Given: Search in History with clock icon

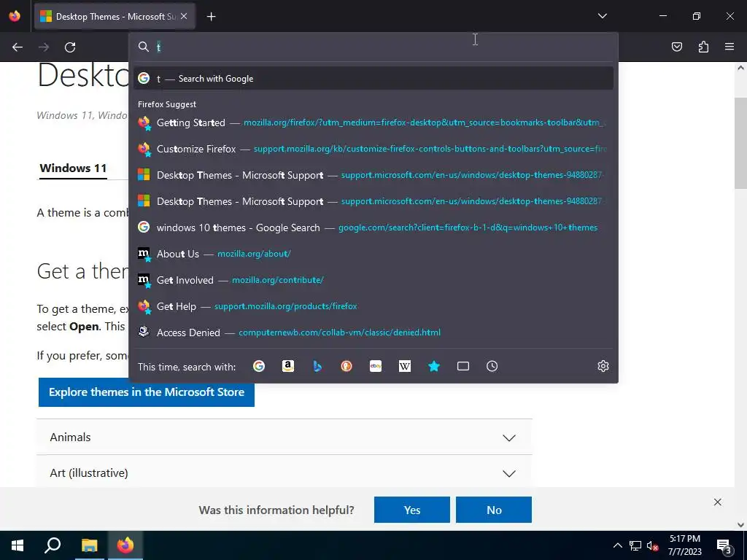Looking at the screenshot, I should [x=492, y=366].
